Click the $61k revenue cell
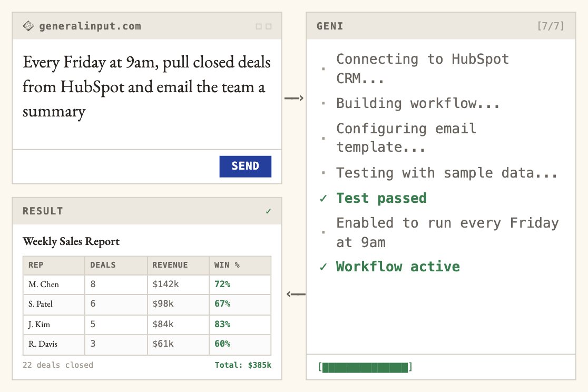 pos(178,345)
